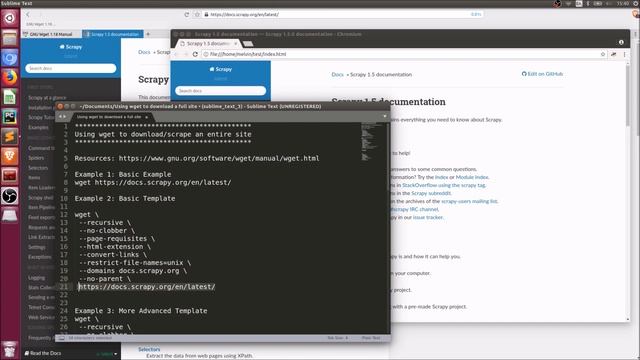Image resolution: width=640 pixels, height=360 pixels.
Task: Go to previous Sublime Text tab
Action: click(x=60, y=117)
